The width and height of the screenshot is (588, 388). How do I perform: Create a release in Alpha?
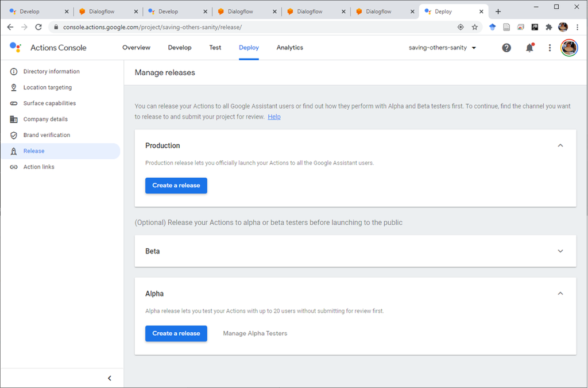point(176,333)
